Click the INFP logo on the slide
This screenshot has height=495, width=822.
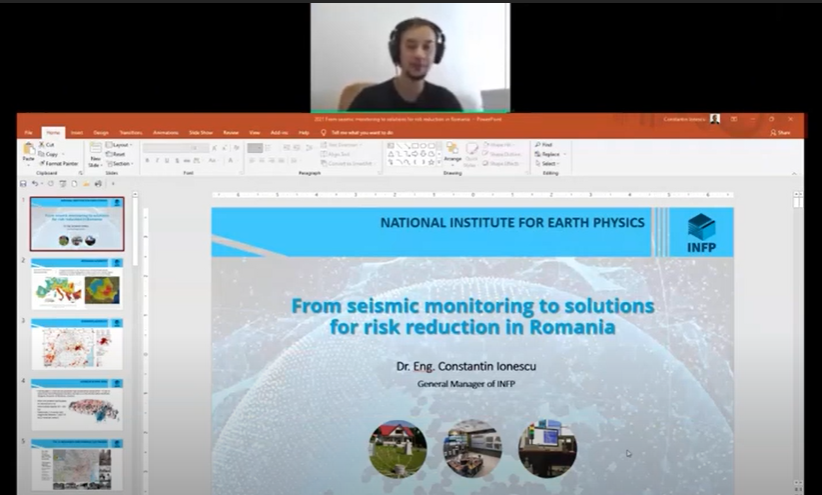(701, 233)
